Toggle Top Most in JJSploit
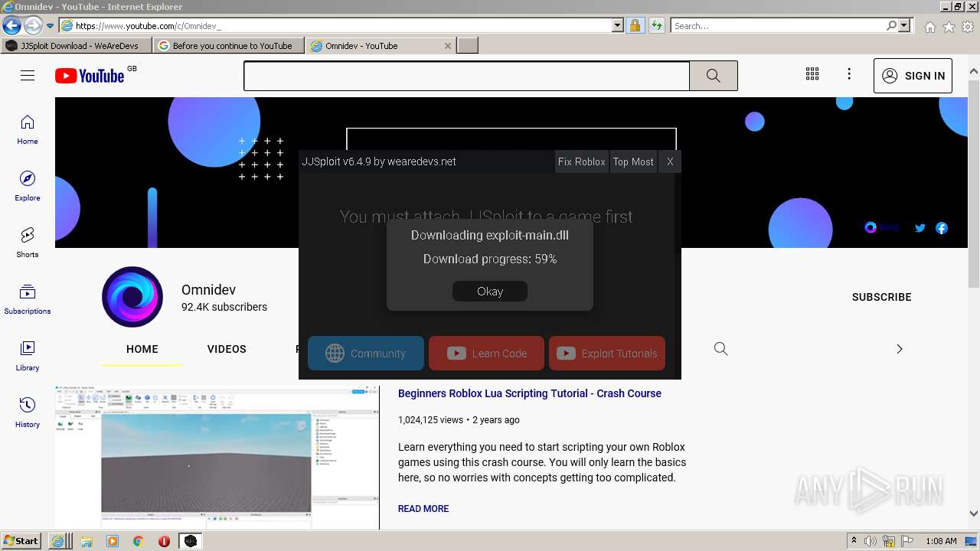The width and height of the screenshot is (980, 551). click(x=633, y=161)
